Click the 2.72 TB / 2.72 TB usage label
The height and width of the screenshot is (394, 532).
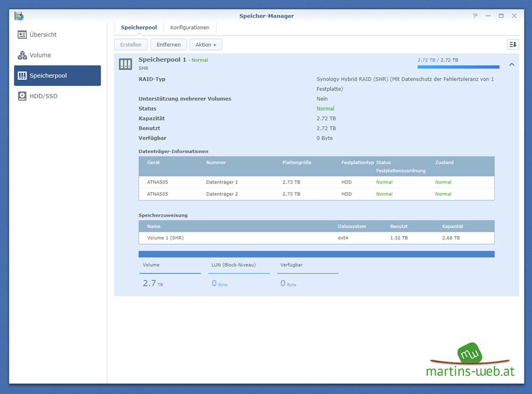pyautogui.click(x=438, y=60)
